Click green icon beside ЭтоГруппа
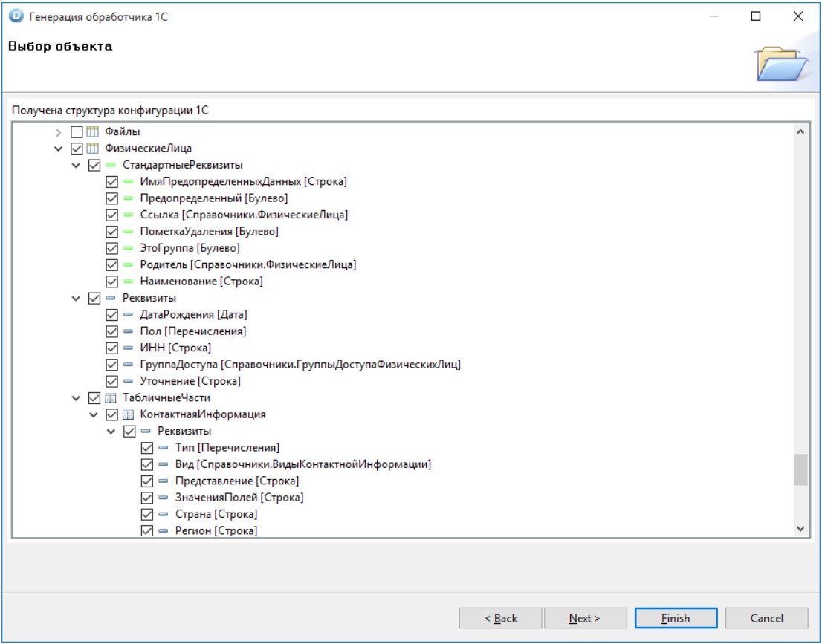825x644 pixels. click(128, 248)
